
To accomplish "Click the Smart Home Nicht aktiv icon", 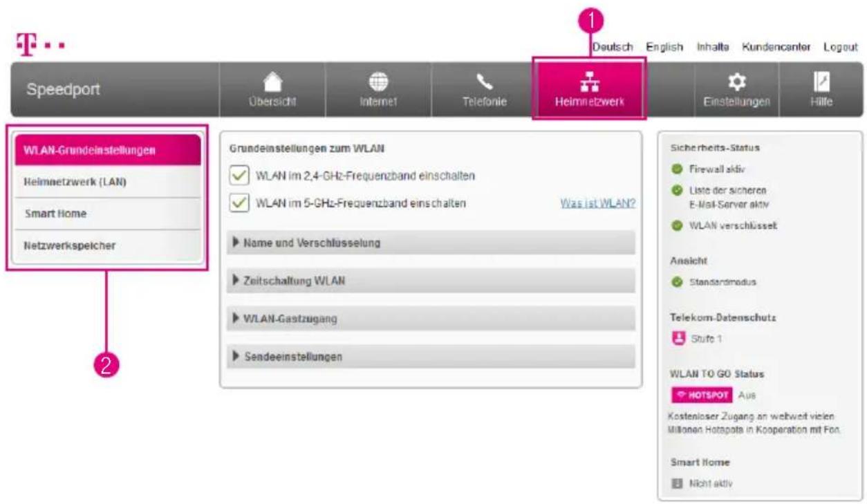I will (676, 484).
